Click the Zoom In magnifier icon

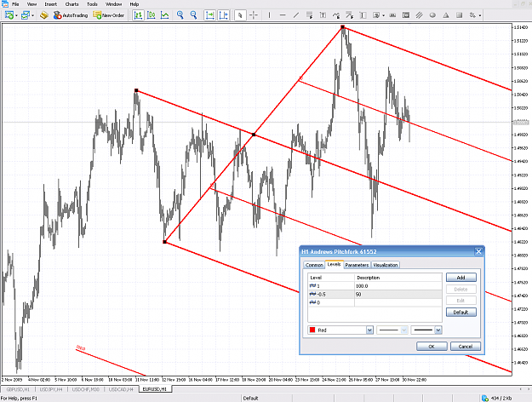180,15
